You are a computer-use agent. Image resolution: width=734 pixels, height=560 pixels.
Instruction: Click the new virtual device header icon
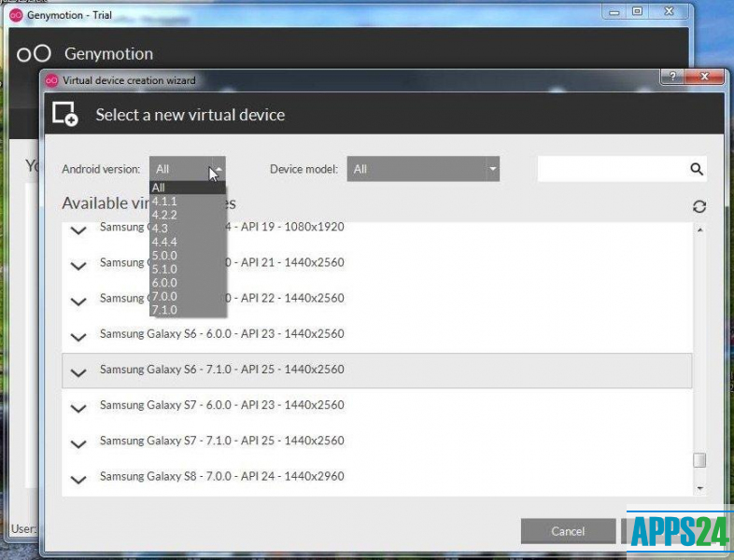(x=65, y=114)
